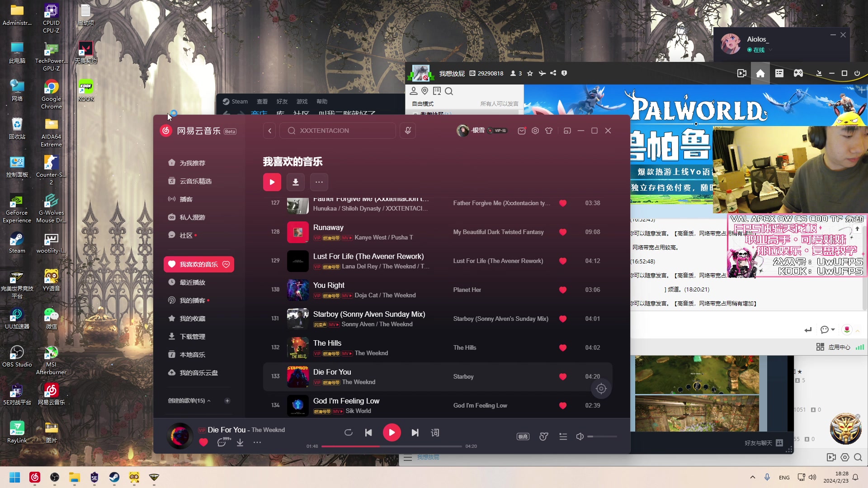Open the 查看 menu in the Steam window

[x=262, y=102]
